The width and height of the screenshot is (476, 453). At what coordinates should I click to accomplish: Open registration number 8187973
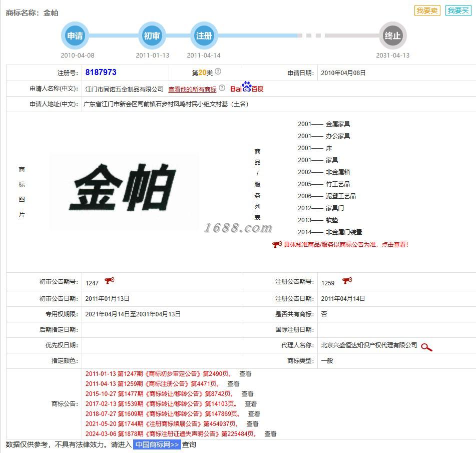101,72
